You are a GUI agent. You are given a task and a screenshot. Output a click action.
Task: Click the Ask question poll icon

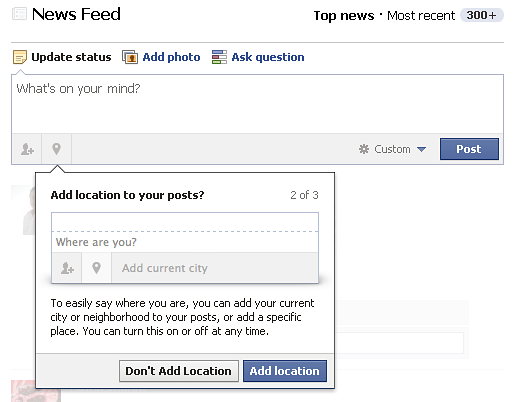[219, 57]
